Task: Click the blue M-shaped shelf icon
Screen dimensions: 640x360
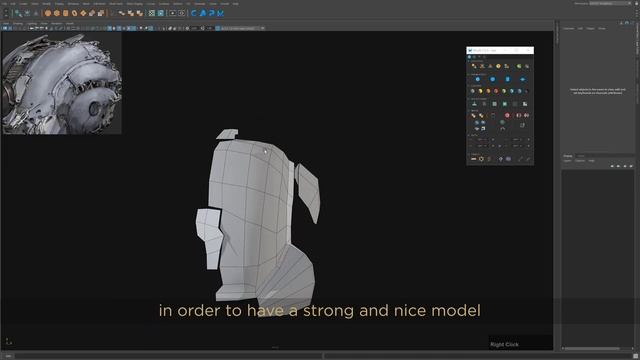Action: click(220, 13)
